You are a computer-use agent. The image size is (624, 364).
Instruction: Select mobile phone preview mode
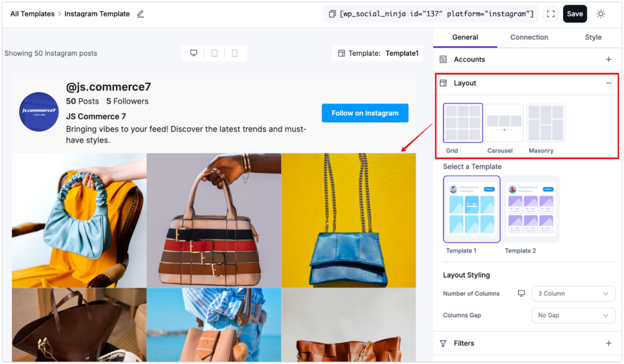point(235,53)
